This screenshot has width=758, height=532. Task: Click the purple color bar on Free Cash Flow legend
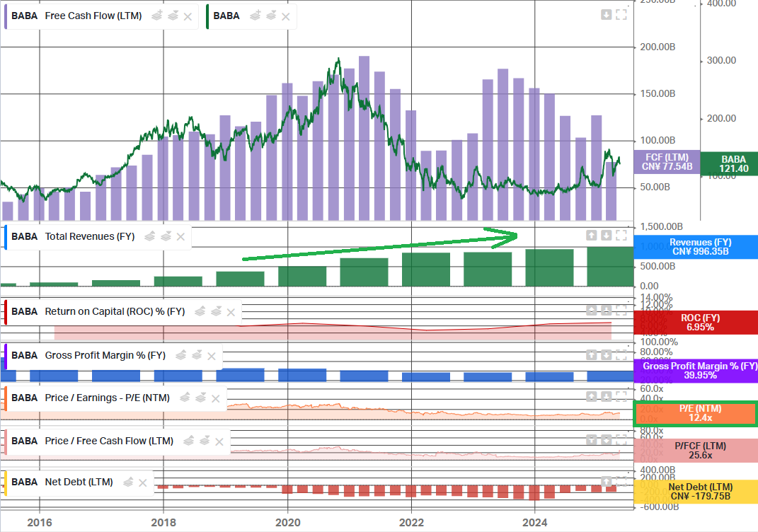6,16
